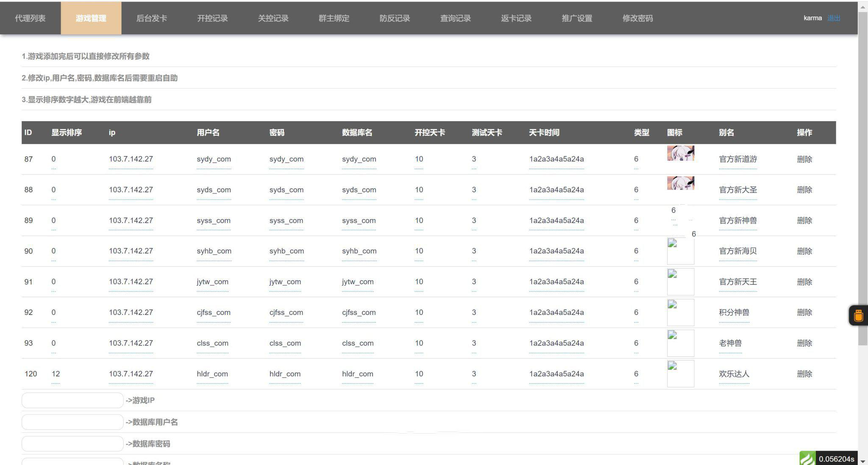This screenshot has width=868, height=465.
Task: Click the broken icon image in 欢乐达人 row
Action: [680, 373]
